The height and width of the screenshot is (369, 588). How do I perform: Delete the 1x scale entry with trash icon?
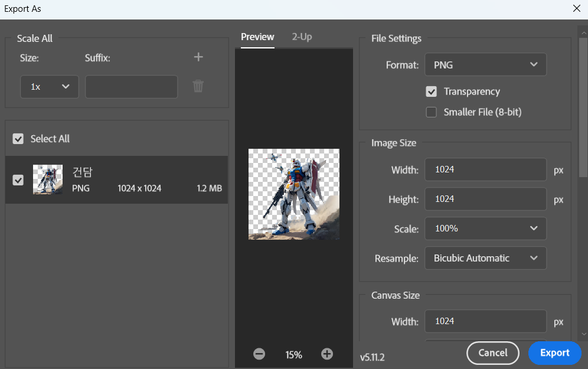(x=198, y=86)
